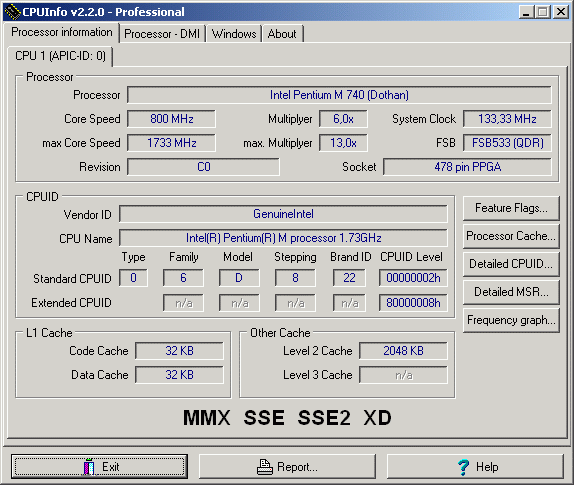Open the Detailed MSR window
Image resolution: width=574 pixels, height=485 pixels.
[x=511, y=292]
